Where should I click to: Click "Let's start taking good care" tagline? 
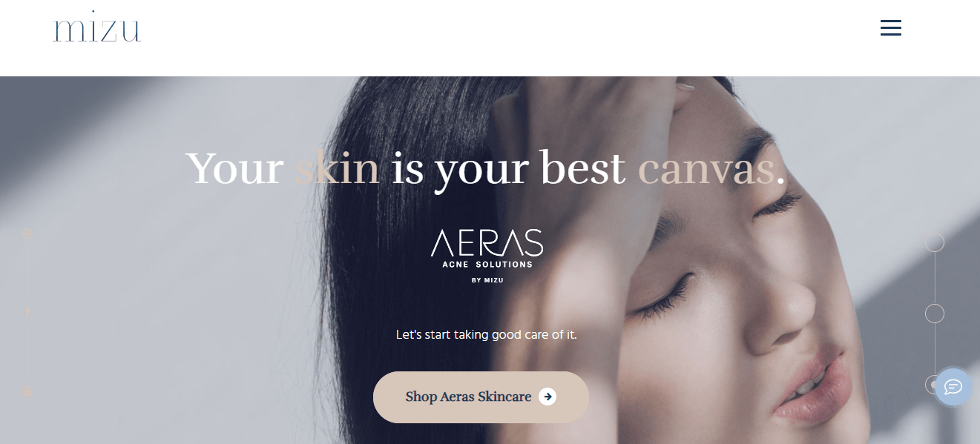487,335
